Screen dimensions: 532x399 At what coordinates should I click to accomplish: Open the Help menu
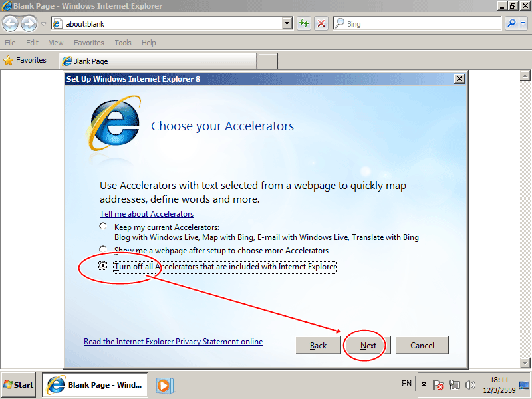(x=148, y=43)
